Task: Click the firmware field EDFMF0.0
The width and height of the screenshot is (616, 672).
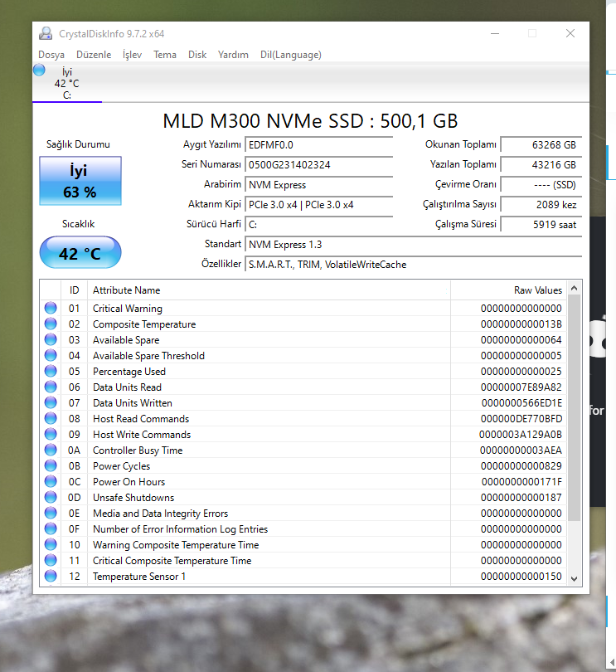Action: click(x=318, y=145)
